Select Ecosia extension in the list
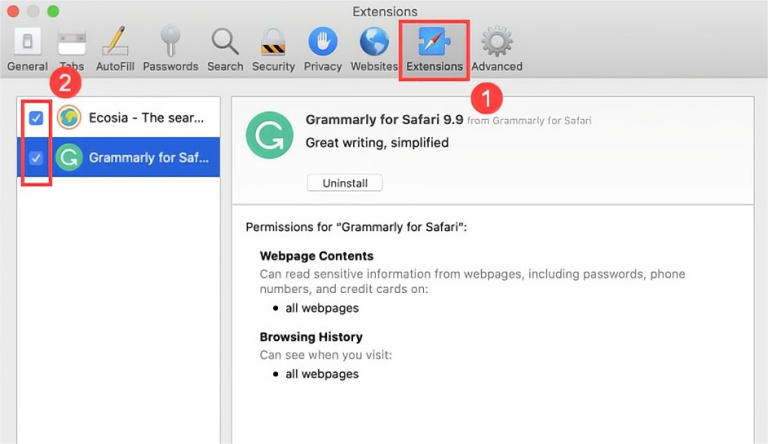Image resolution: width=768 pixels, height=444 pixels. point(148,118)
